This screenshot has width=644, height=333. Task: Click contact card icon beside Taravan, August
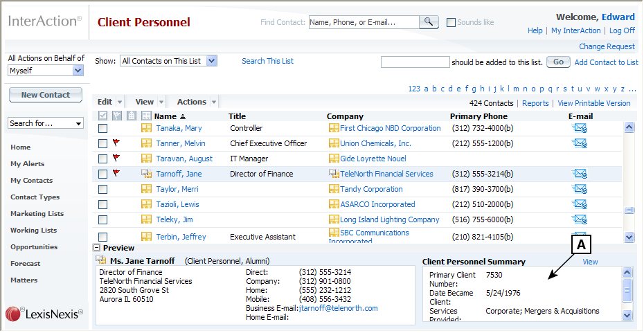click(x=146, y=159)
